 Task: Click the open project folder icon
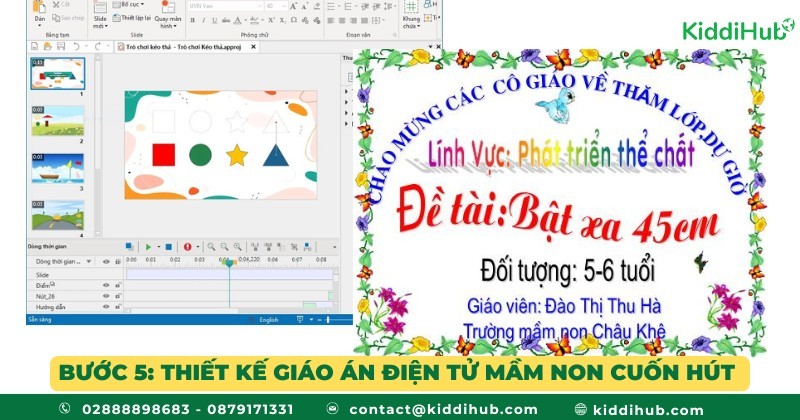pos(47,46)
